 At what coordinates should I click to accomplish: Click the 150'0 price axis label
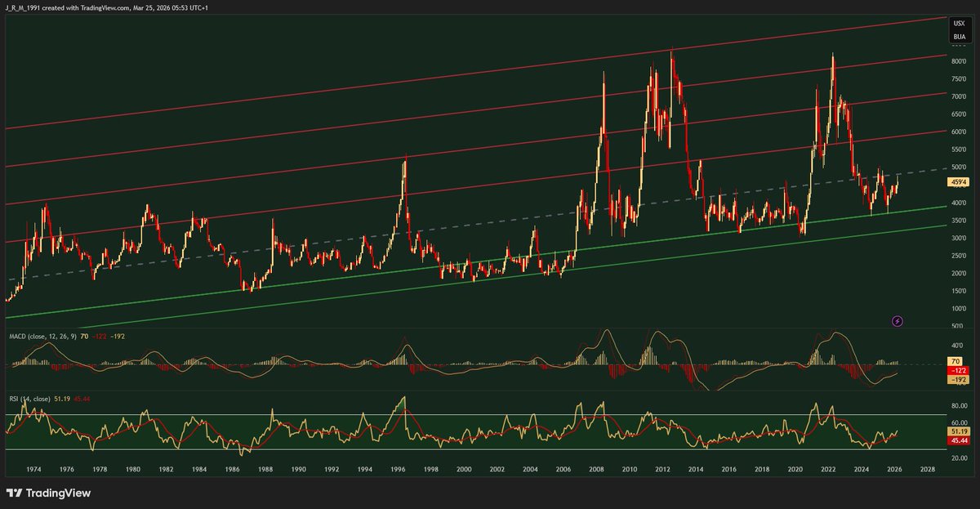pos(957,292)
